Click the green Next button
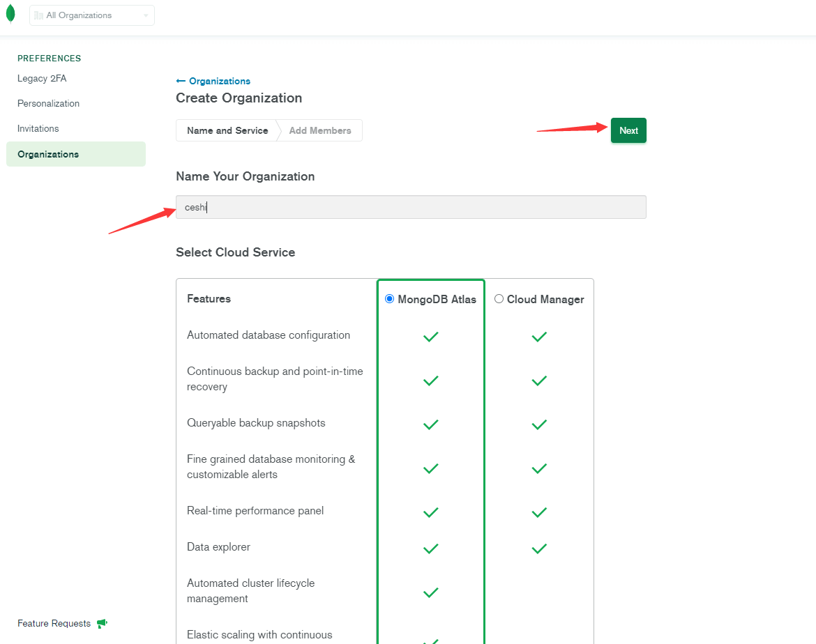The width and height of the screenshot is (816, 644). pos(628,130)
